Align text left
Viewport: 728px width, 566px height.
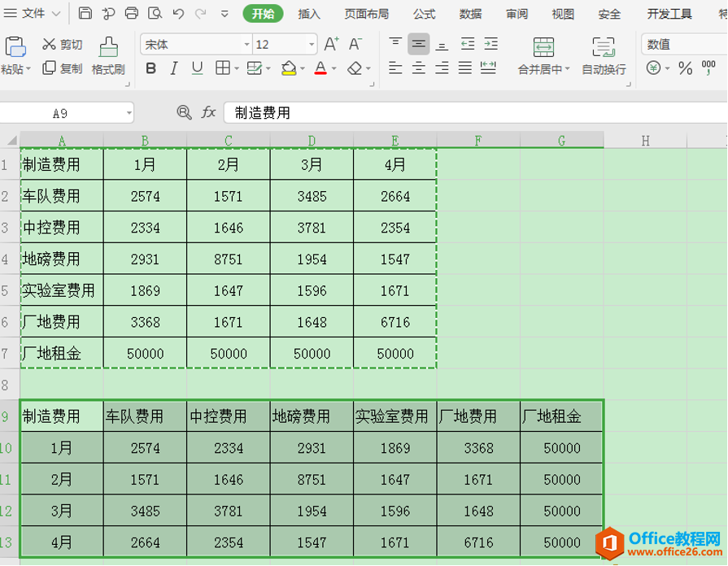point(395,68)
